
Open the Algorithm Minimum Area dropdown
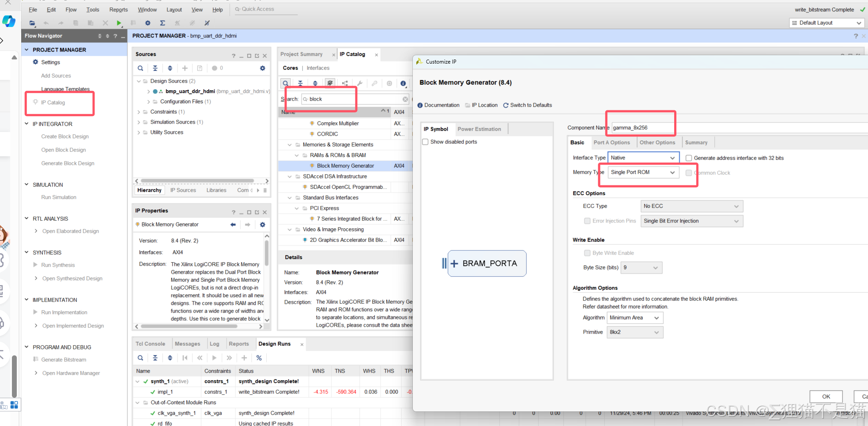635,318
